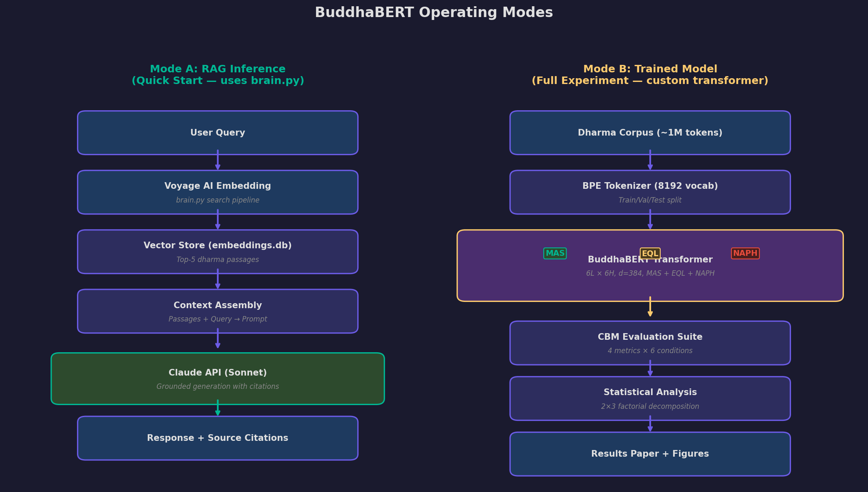Click the CBM Evaluation Suite label
This screenshot has width=868, height=492.
(x=650, y=337)
